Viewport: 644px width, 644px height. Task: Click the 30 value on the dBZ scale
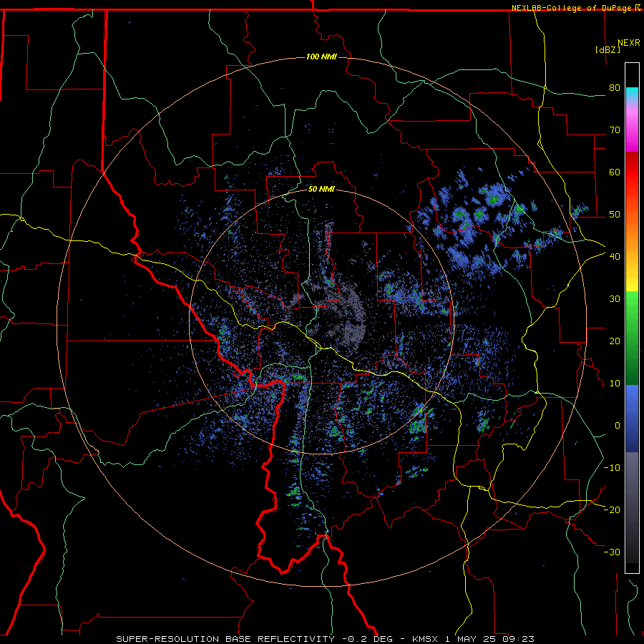coord(615,298)
